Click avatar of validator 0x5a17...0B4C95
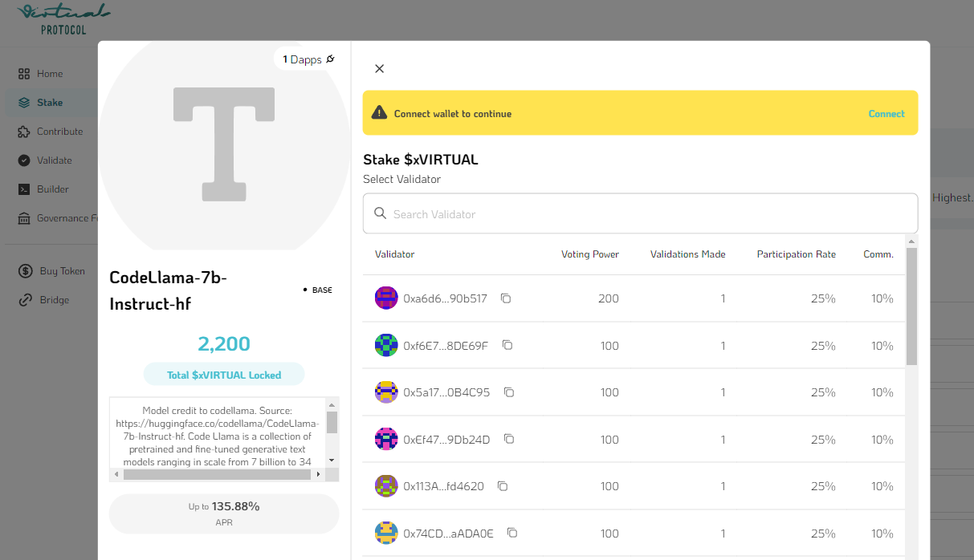974x560 pixels. [x=386, y=392]
